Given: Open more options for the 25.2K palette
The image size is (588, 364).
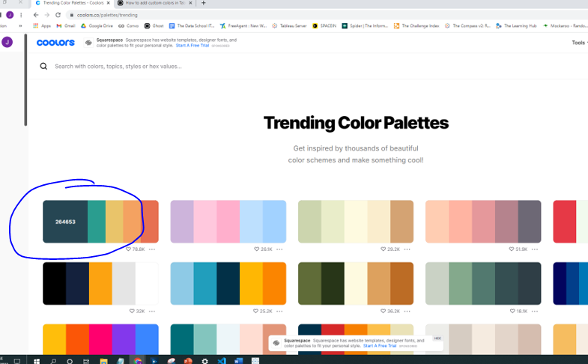Looking at the screenshot, I should [x=279, y=311].
